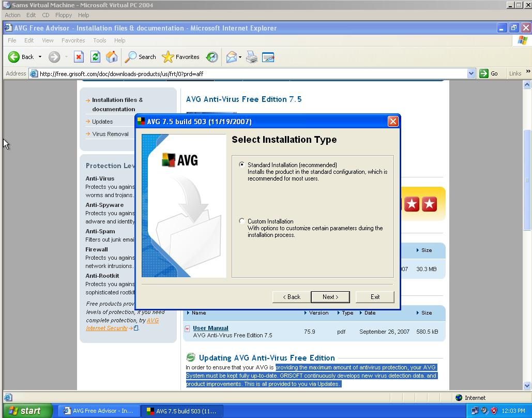Sort lower table by Size column
Viewport: 532px width, 418px height.
(426, 313)
